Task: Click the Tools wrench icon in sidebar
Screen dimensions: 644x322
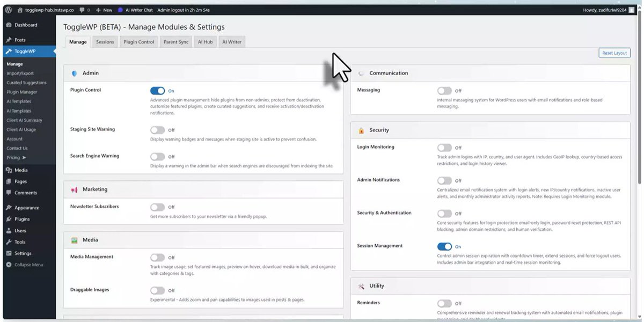Action: click(9, 242)
